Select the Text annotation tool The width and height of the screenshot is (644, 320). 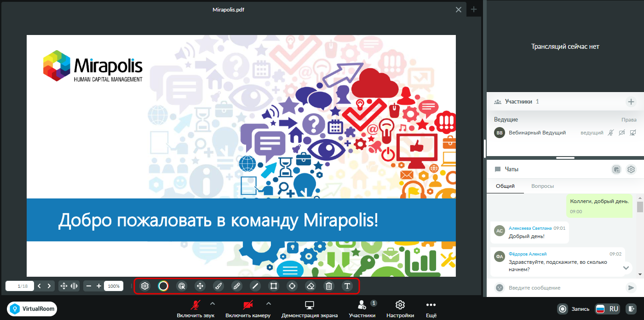(x=347, y=286)
